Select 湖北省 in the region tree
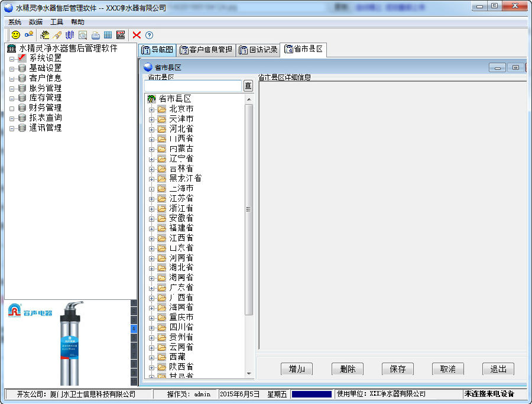Viewport: 532px width, 404px height. (x=181, y=268)
